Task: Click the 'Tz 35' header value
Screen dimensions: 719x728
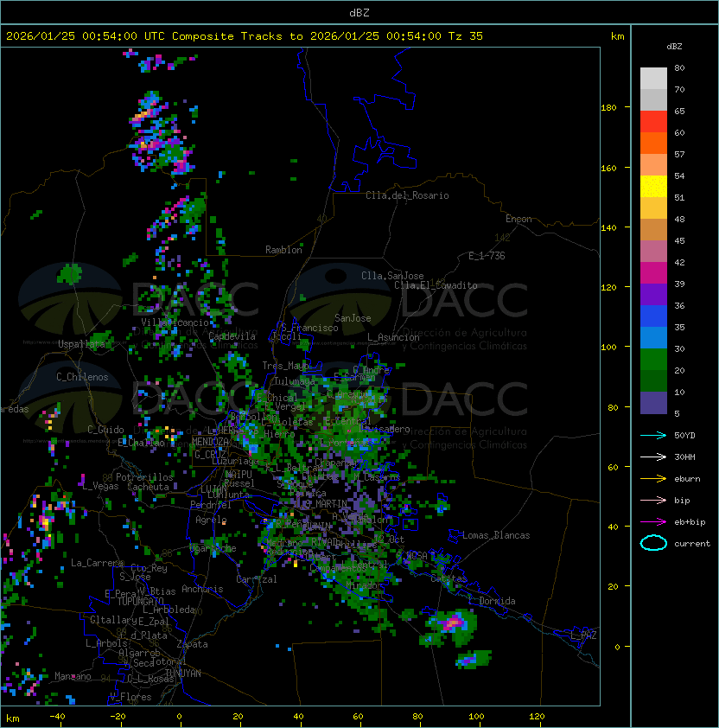Action: [x=466, y=36]
